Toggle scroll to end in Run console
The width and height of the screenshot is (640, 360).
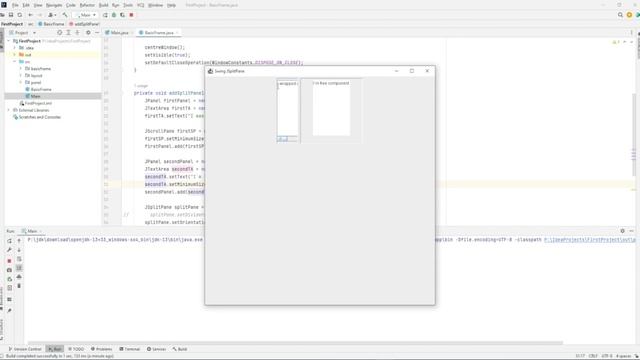(x=19, y=268)
